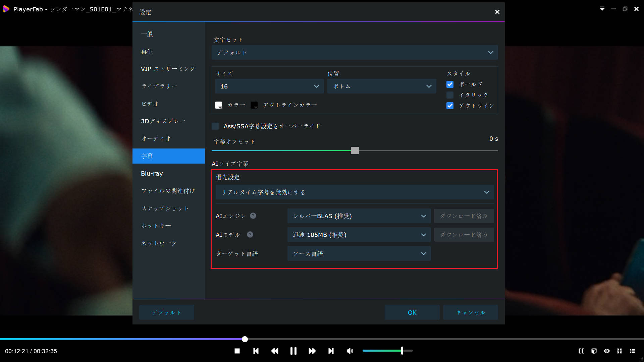The width and height of the screenshot is (644, 362).
Task: Click the fast forward button
Action: (x=312, y=351)
